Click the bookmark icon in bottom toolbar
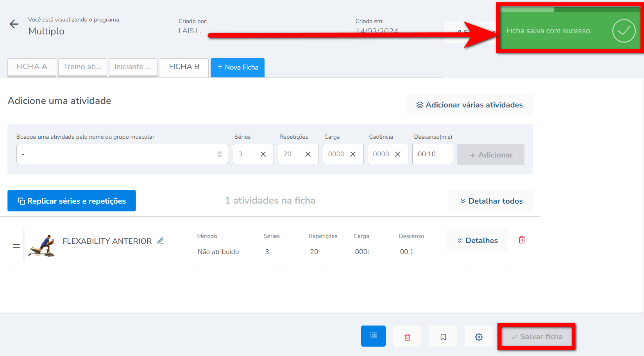 [x=443, y=336]
